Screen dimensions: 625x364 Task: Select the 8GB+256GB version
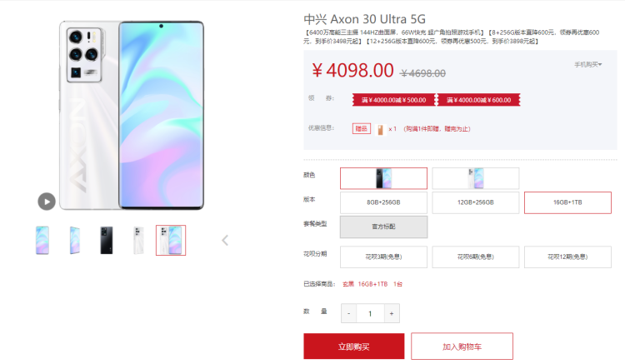point(383,202)
